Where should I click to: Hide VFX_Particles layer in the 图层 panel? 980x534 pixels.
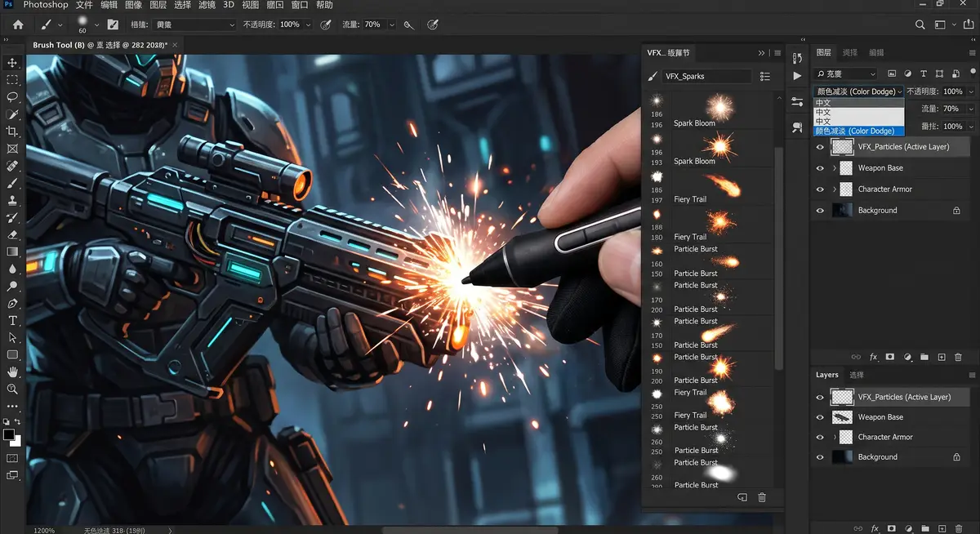click(820, 147)
